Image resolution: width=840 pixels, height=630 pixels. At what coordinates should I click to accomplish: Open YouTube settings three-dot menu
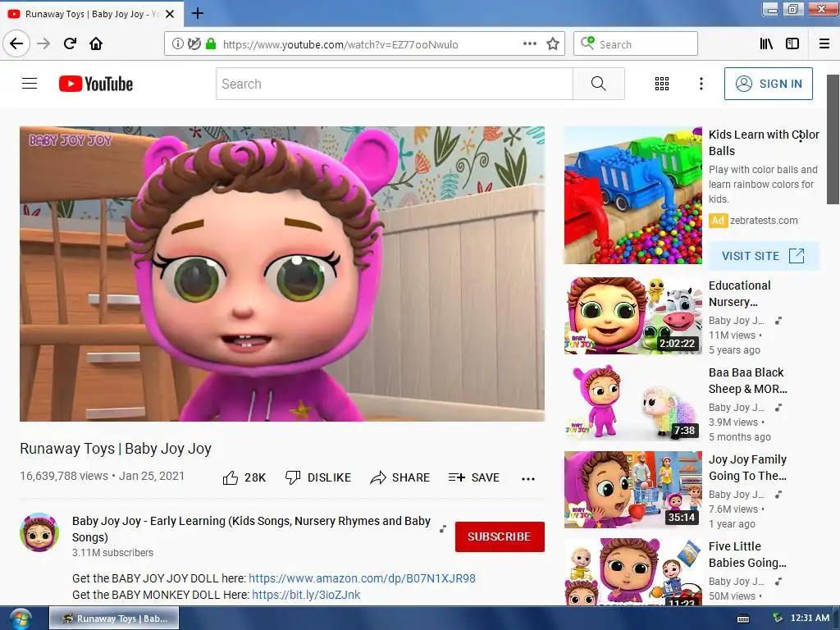coord(701,84)
